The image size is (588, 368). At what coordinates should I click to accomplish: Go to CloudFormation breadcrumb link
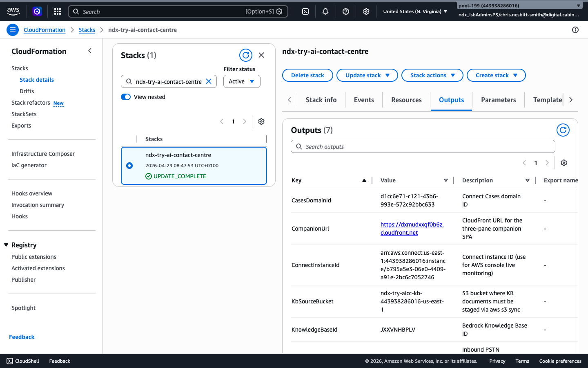45,30
